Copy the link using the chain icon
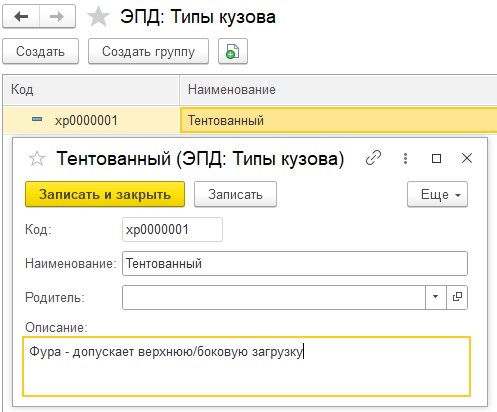This screenshot has height=412, width=497. coord(373,158)
